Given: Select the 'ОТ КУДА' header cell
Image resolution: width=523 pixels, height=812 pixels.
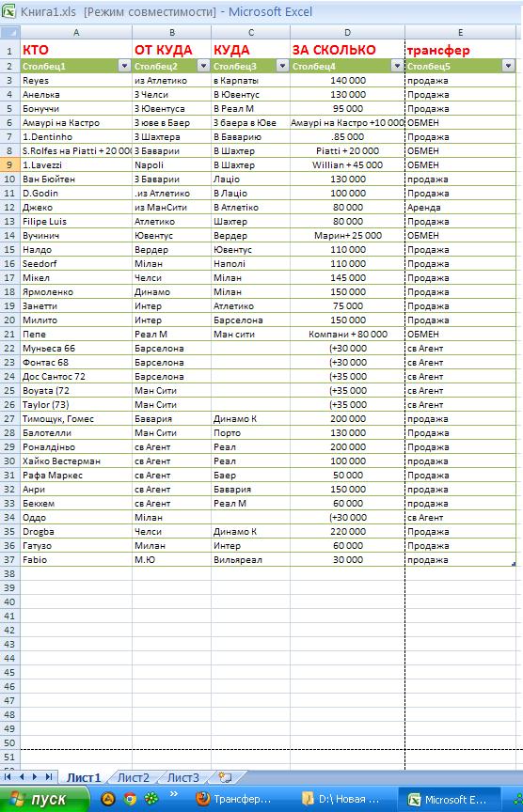Looking at the screenshot, I should coord(171,50).
